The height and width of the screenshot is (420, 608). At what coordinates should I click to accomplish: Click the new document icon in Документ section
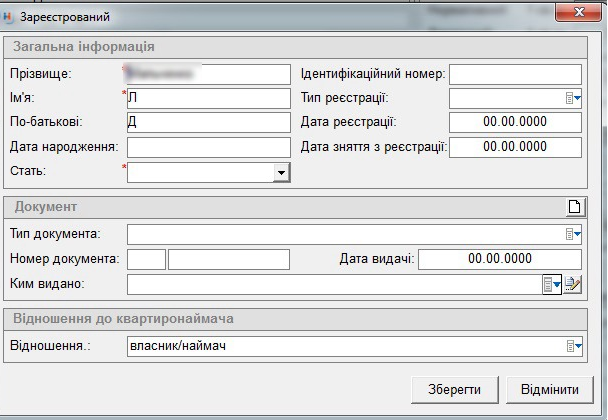[x=574, y=207]
